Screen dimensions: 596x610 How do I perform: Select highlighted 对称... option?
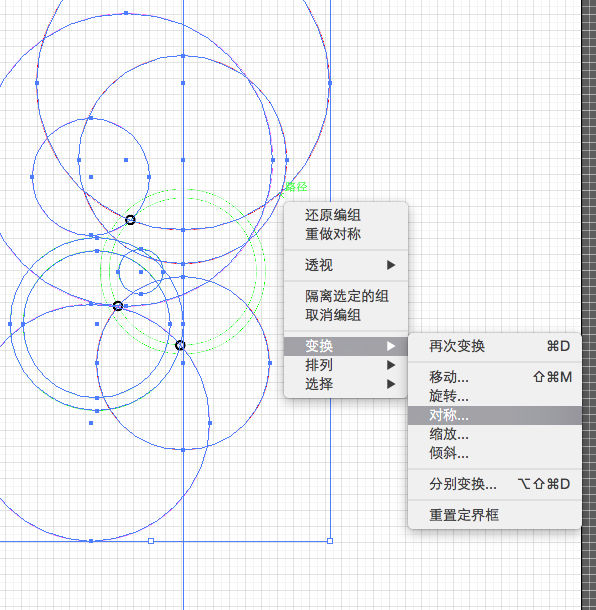pos(495,415)
